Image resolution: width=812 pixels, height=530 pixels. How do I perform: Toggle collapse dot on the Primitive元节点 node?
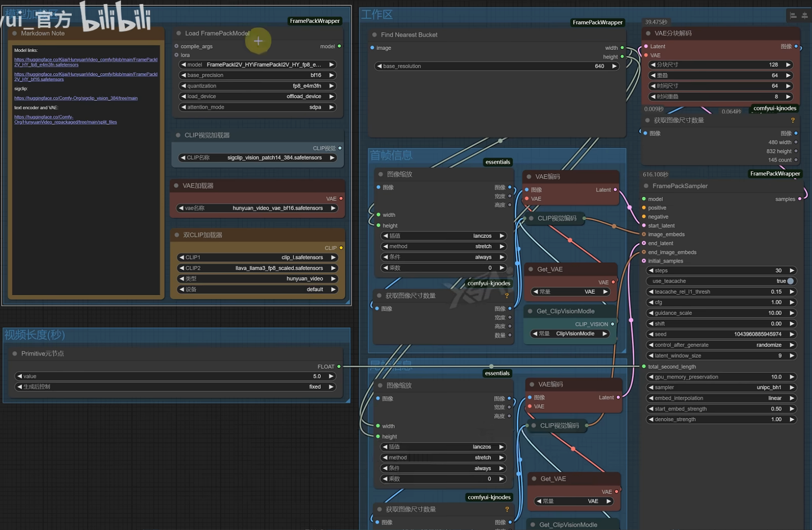pos(15,354)
